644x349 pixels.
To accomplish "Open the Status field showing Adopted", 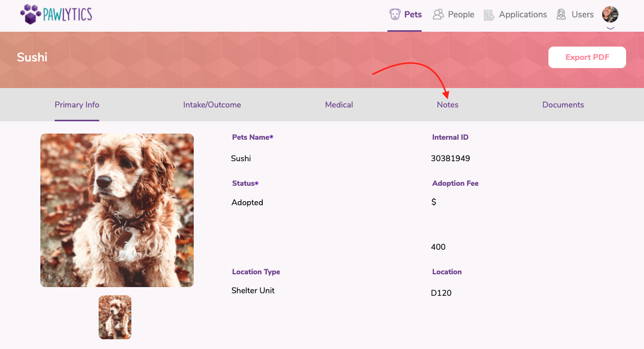I will [x=247, y=203].
